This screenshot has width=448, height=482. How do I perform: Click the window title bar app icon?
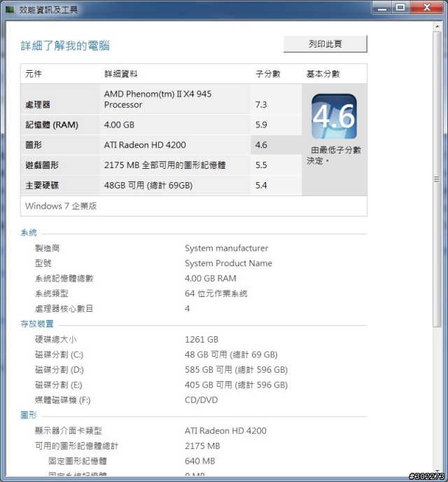click(x=10, y=10)
